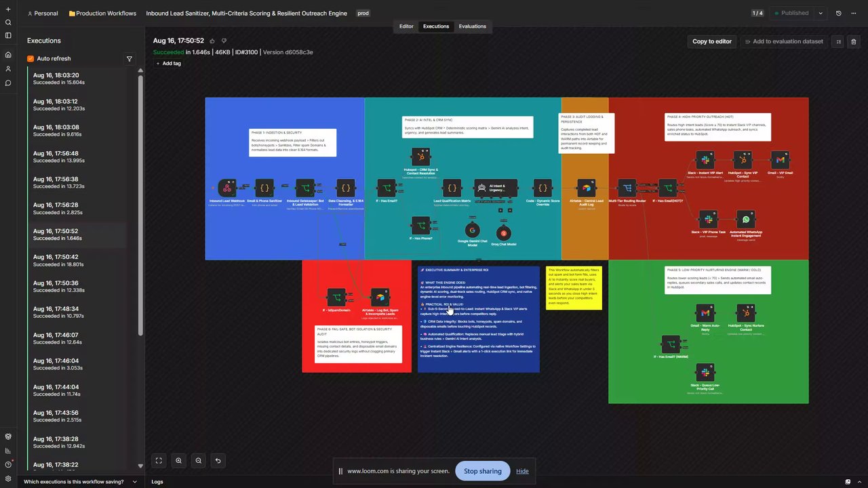Click the Add tag button
This screenshot has height=488, width=868.
pos(168,64)
